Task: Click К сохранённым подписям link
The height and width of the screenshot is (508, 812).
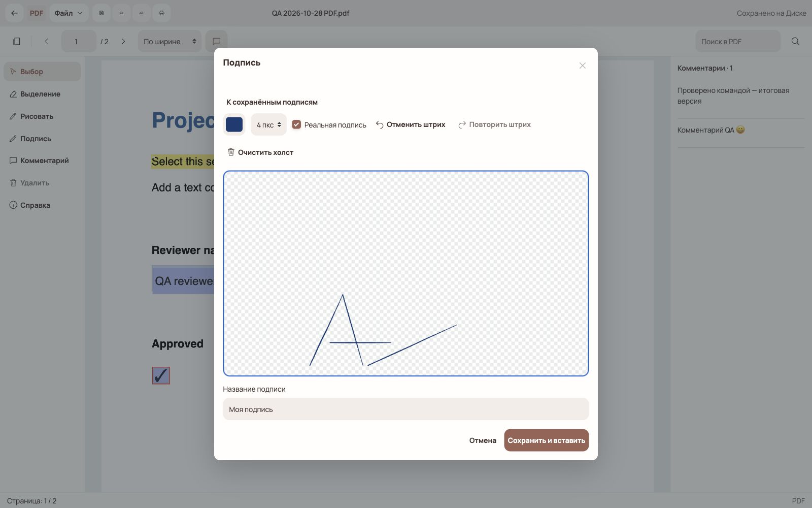Action: click(272, 102)
